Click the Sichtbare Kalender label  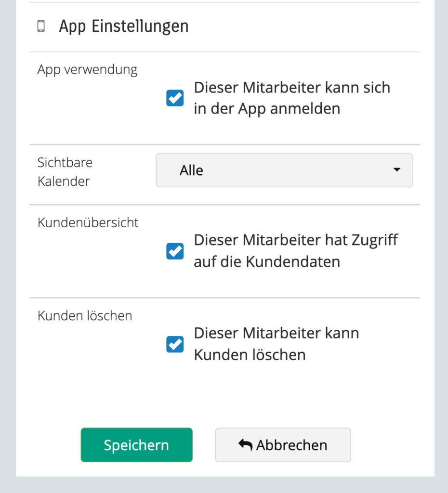pos(65,172)
